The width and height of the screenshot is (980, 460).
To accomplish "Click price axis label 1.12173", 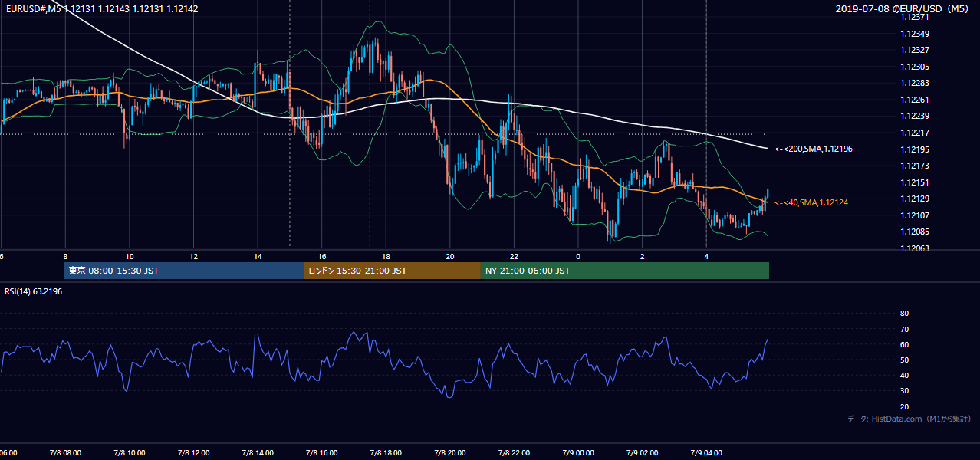I will pyautogui.click(x=916, y=166).
